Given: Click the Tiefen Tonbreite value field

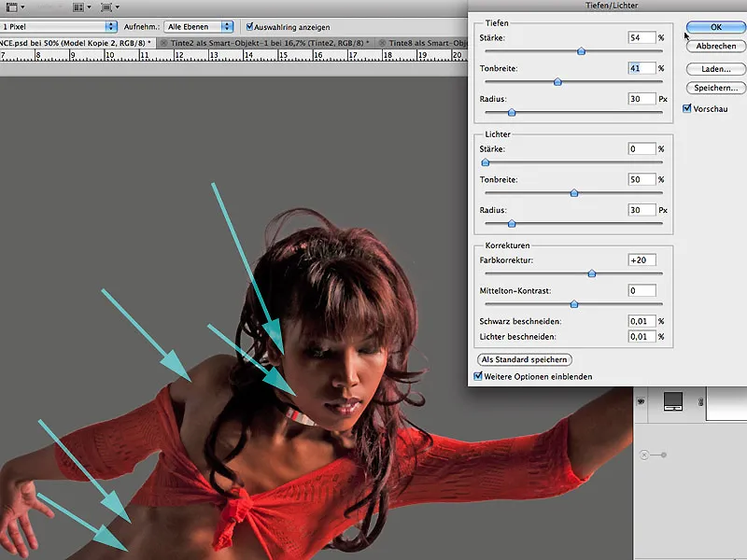Looking at the screenshot, I should tap(641, 68).
